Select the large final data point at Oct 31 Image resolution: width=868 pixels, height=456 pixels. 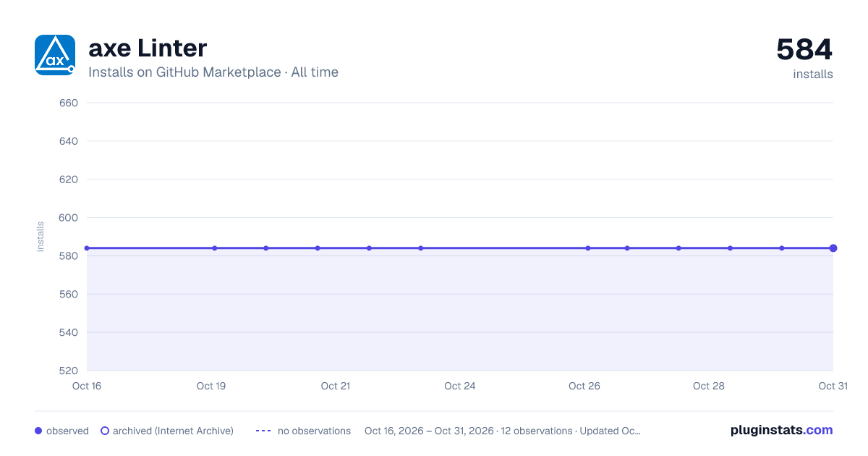[x=833, y=248]
